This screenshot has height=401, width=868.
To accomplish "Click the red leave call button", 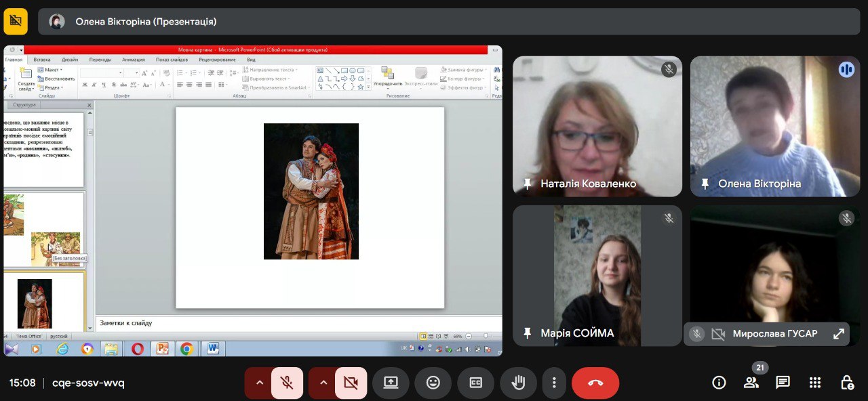I will (595, 383).
